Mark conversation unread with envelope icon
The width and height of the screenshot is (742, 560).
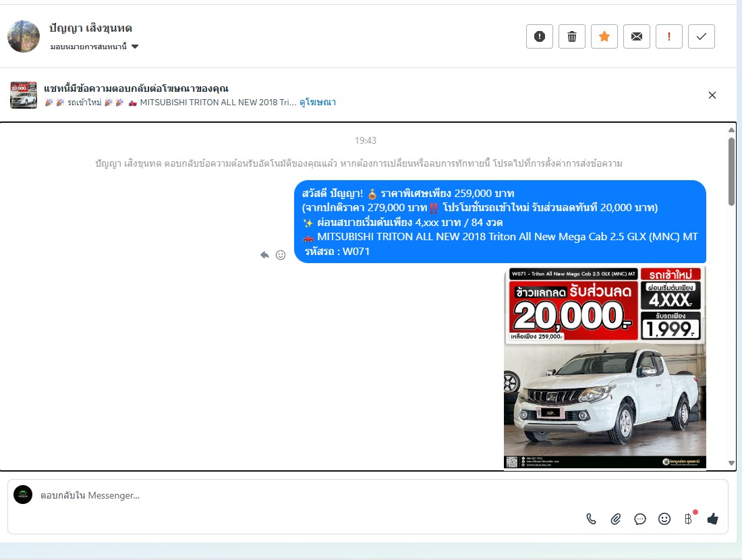[x=637, y=36]
